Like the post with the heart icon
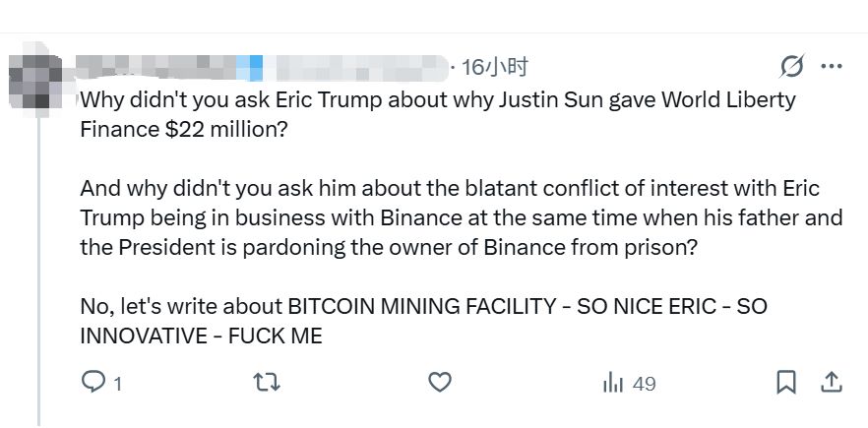Viewport: 868px width, 428px height. [442, 382]
